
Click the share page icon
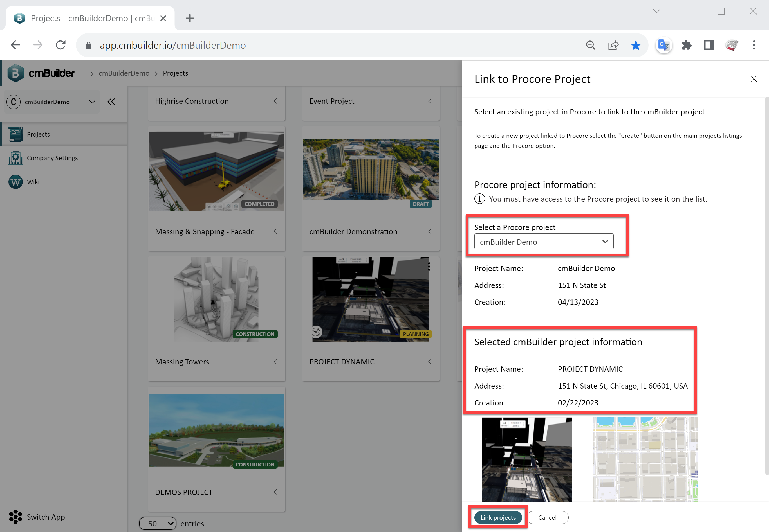click(x=613, y=45)
